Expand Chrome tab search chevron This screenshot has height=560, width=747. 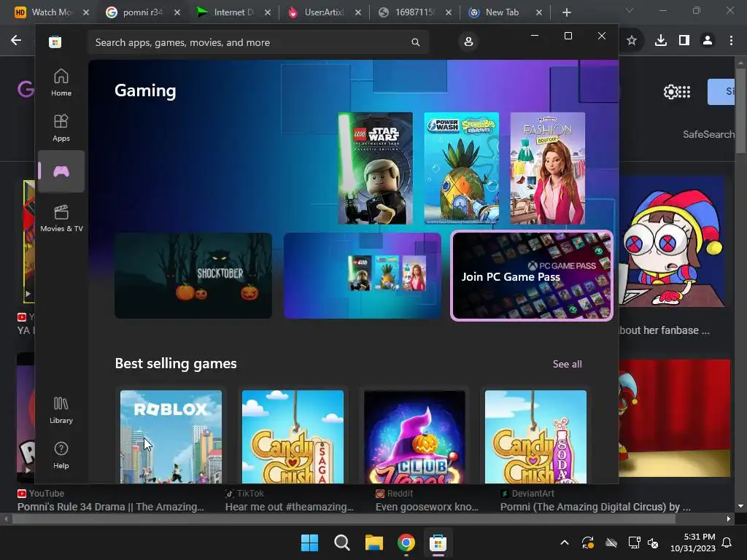point(630,10)
